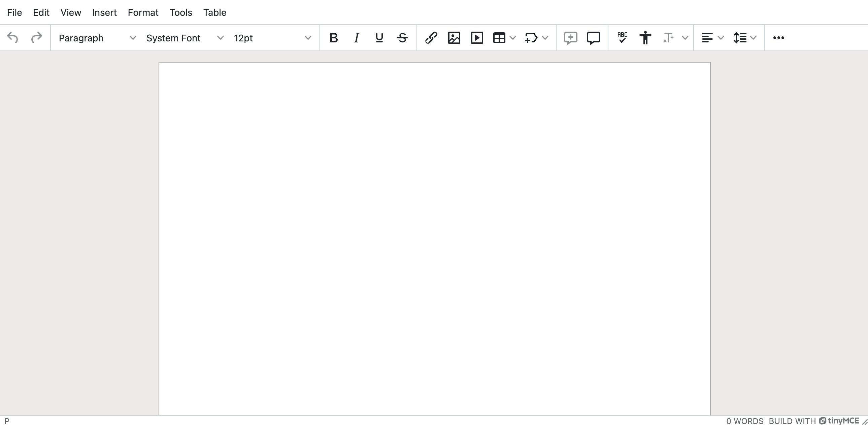This screenshot has height=426, width=868.
Task: Open the Insert menu
Action: (x=104, y=12)
